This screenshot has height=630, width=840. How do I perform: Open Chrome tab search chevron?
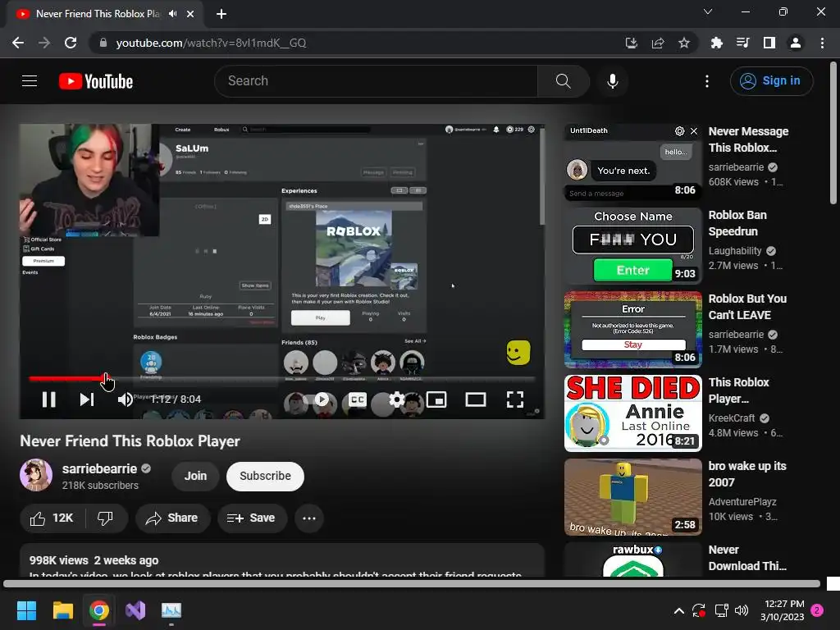point(708,11)
